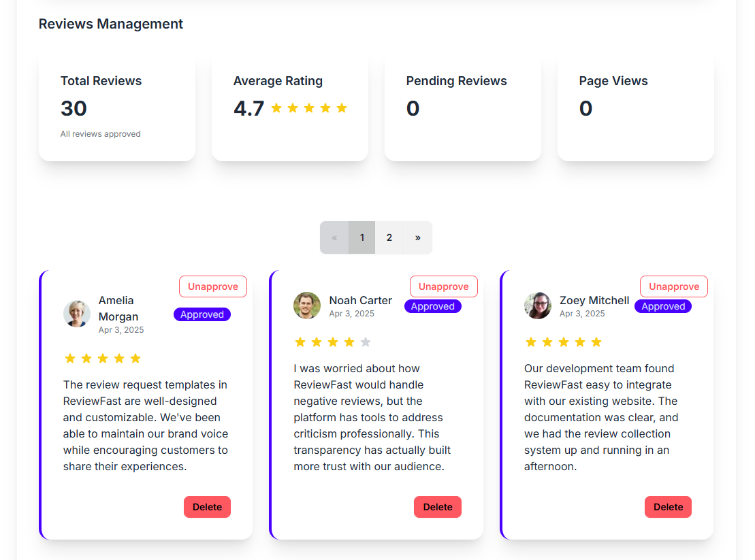
Task: Delete Noah Carter's review
Action: point(438,507)
